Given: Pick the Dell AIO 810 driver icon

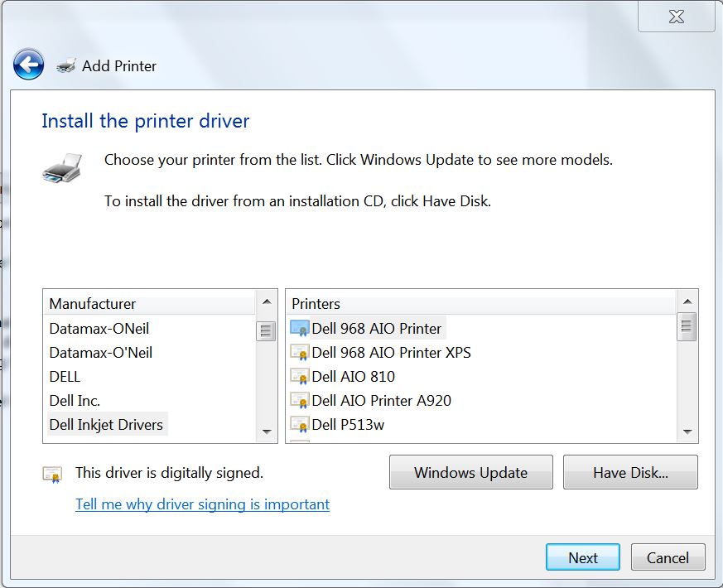Looking at the screenshot, I should click(300, 376).
